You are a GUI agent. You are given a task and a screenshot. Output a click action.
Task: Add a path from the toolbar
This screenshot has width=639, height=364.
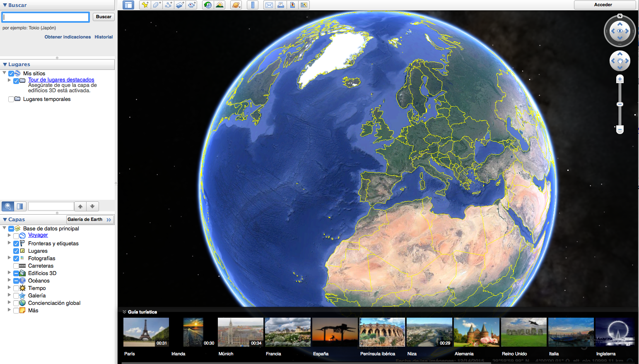(168, 5)
